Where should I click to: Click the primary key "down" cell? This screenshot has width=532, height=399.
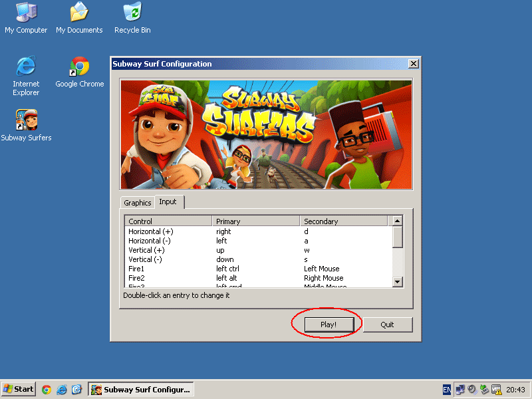point(225,259)
